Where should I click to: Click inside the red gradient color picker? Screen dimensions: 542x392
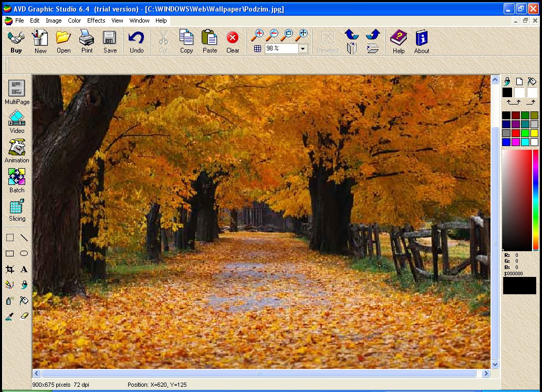click(x=517, y=200)
